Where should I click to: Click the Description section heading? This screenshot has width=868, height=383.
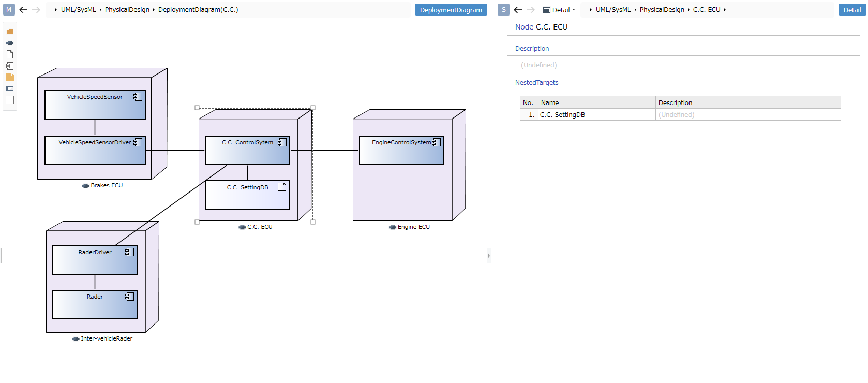pyautogui.click(x=532, y=49)
